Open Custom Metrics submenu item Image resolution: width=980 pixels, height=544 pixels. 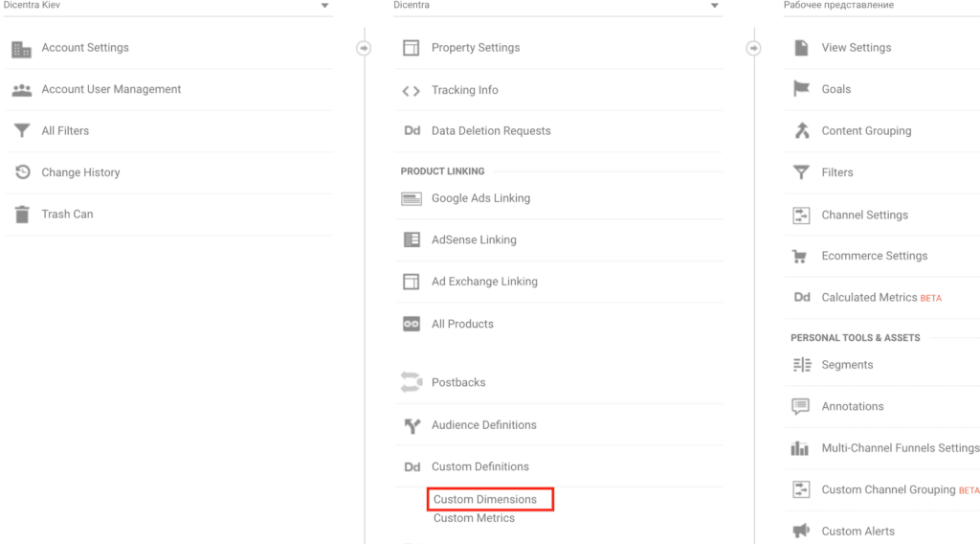474,518
